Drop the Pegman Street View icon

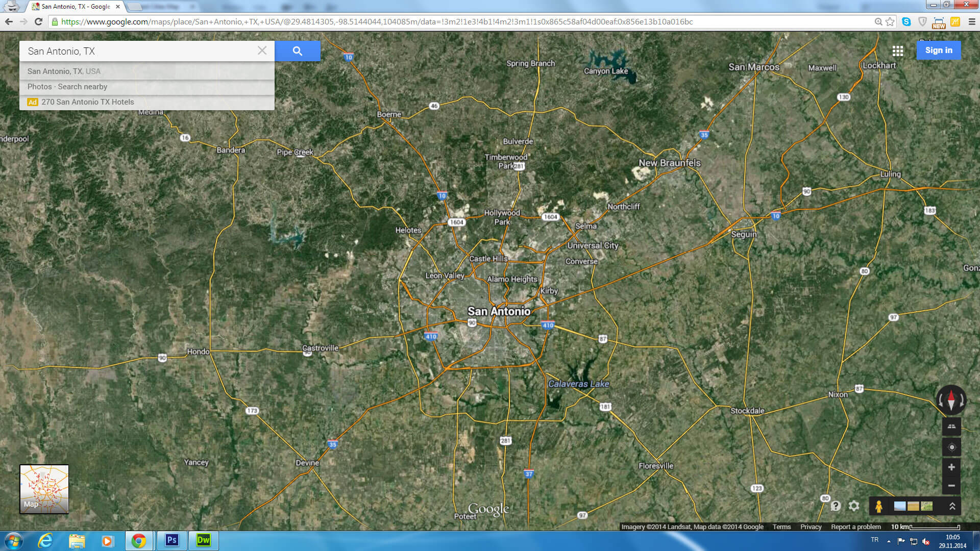[878, 506]
